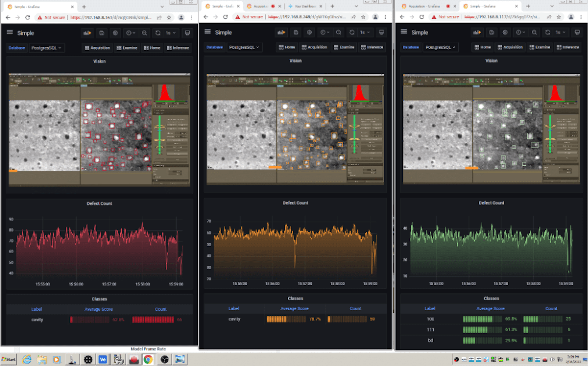Screen dimensions: 588x366
Task: Open the Grafana side menu hamburger icon
Action: [x=10, y=32]
